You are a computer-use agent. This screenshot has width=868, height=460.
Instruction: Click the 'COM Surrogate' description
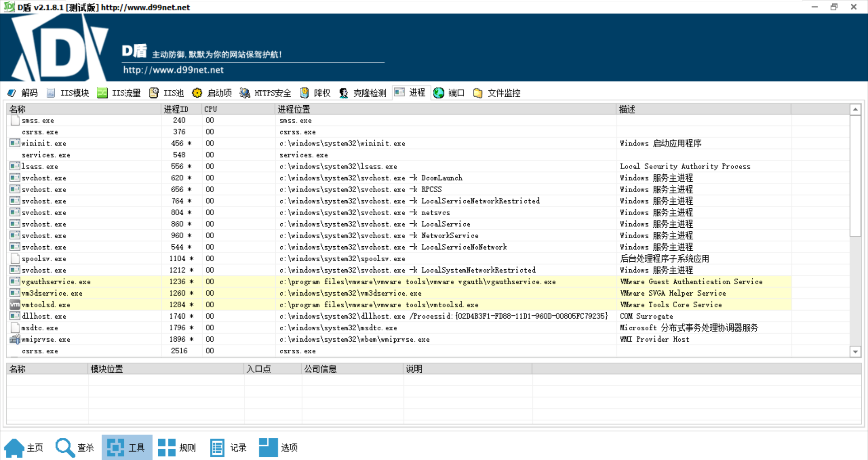tap(646, 316)
